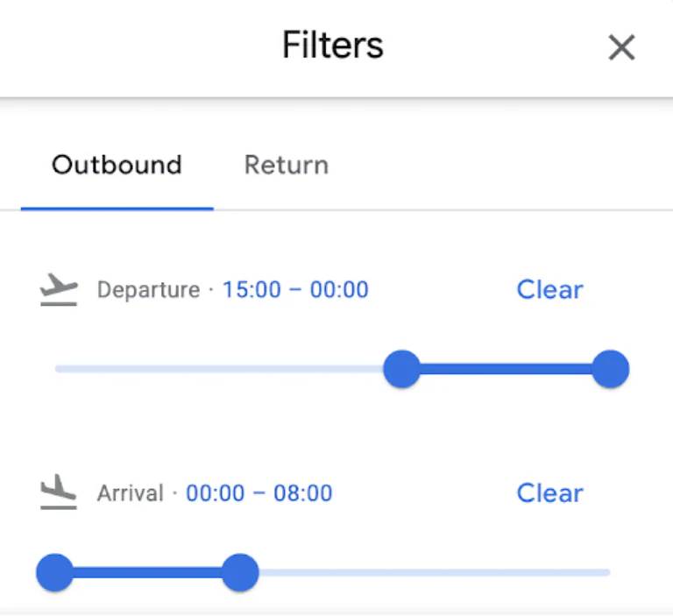This screenshot has height=616, width=673.
Task: Click the unselected light Departure slider track
Action: point(219,369)
